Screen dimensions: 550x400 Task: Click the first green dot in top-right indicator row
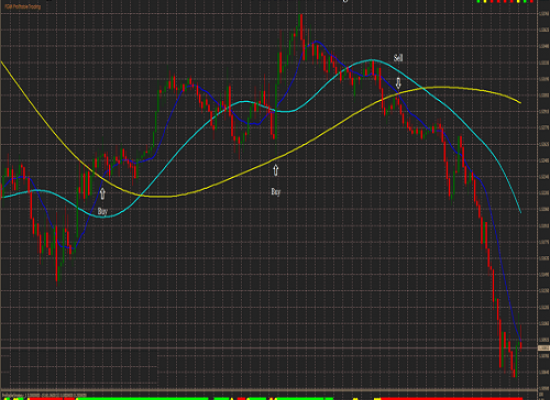(x=479, y=2)
